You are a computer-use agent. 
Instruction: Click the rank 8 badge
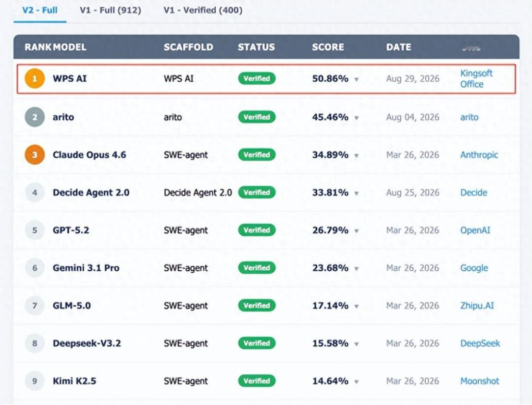coord(35,343)
